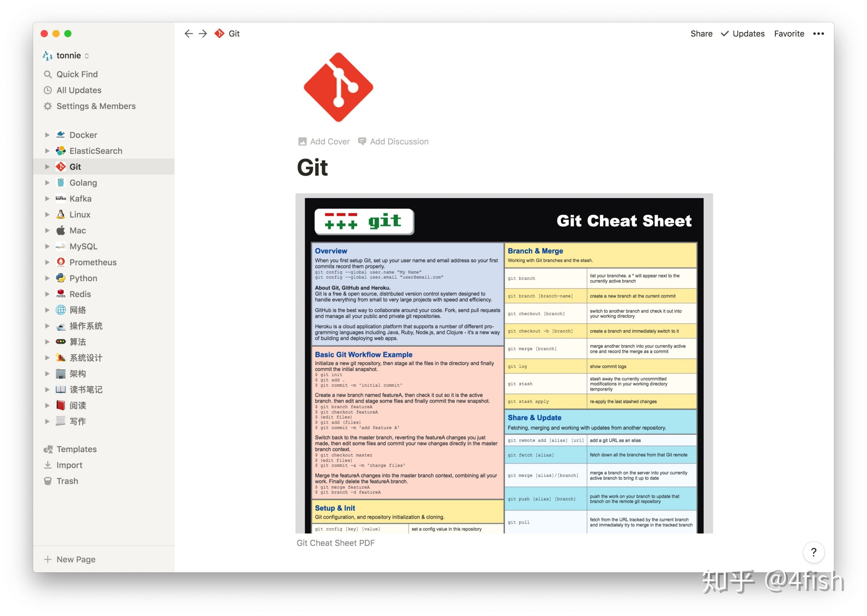Expand the Python page toggle arrow

click(47, 279)
